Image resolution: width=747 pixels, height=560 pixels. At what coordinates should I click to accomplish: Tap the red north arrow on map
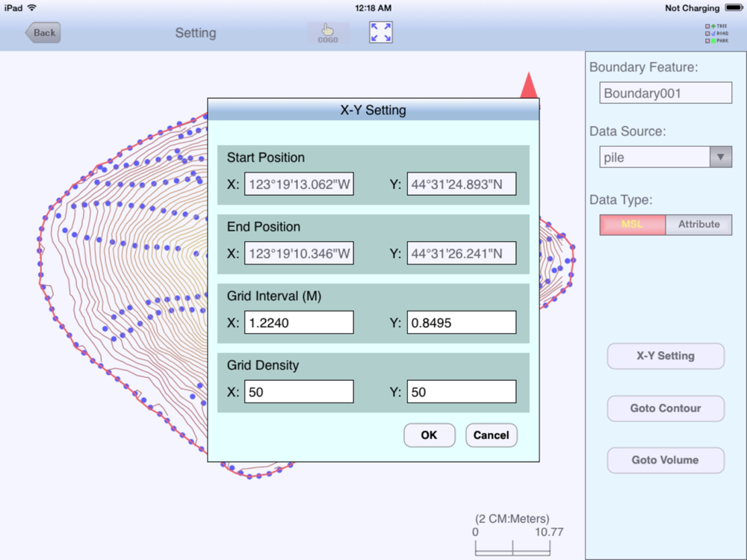point(529,85)
